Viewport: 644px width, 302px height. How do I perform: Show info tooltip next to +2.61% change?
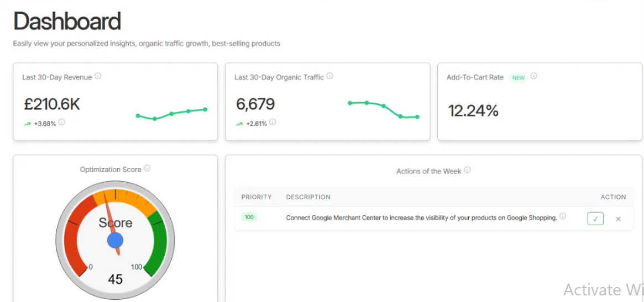273,122
